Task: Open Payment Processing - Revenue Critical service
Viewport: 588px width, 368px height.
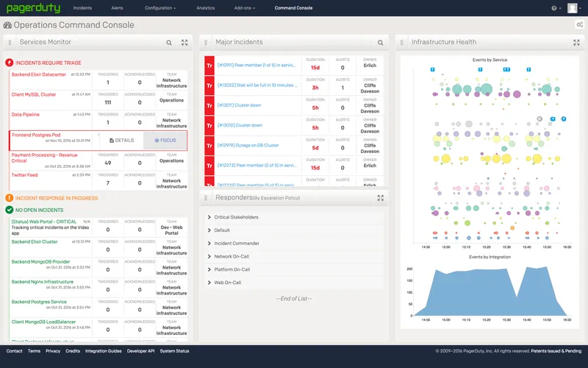Action: (x=44, y=158)
